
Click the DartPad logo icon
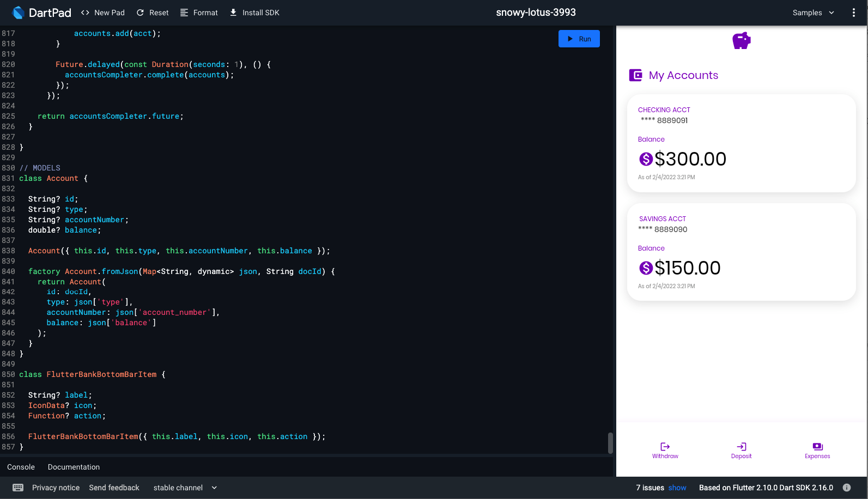pyautogui.click(x=18, y=13)
